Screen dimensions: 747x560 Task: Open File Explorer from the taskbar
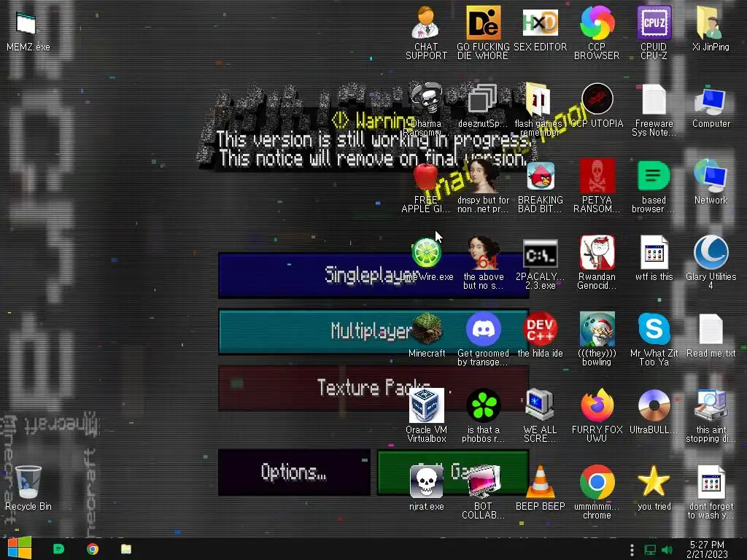coord(126,549)
